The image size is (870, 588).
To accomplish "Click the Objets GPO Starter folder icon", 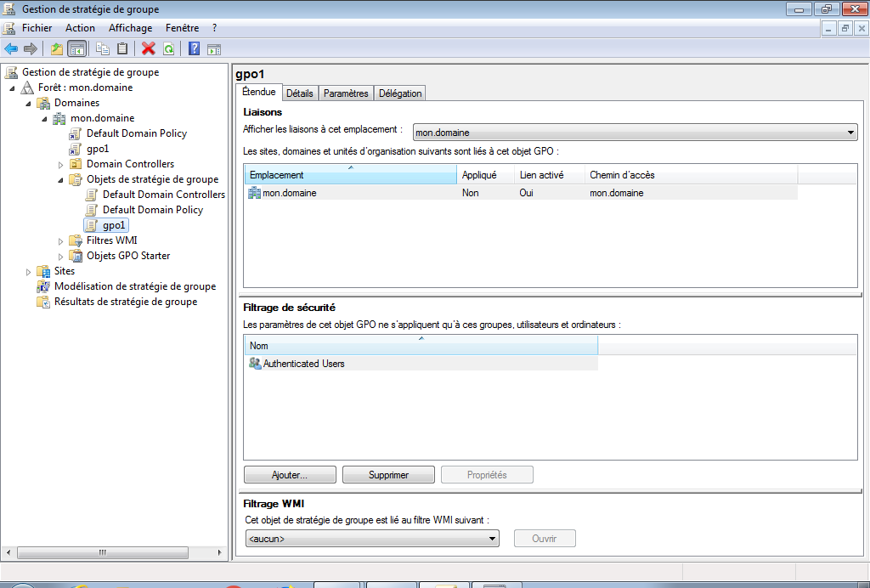I will (76, 256).
